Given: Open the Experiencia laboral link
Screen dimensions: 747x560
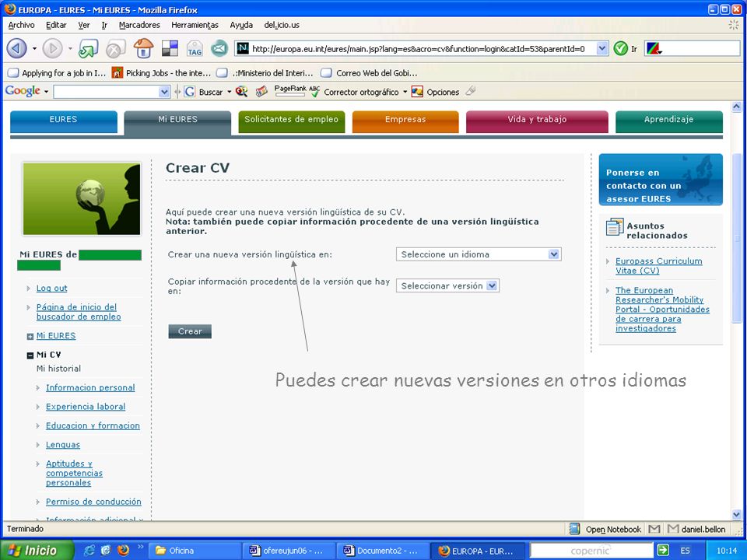Looking at the screenshot, I should [x=86, y=407].
